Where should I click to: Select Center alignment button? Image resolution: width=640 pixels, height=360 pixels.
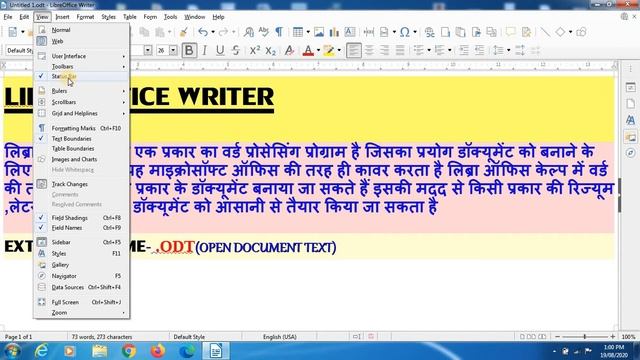369,50
